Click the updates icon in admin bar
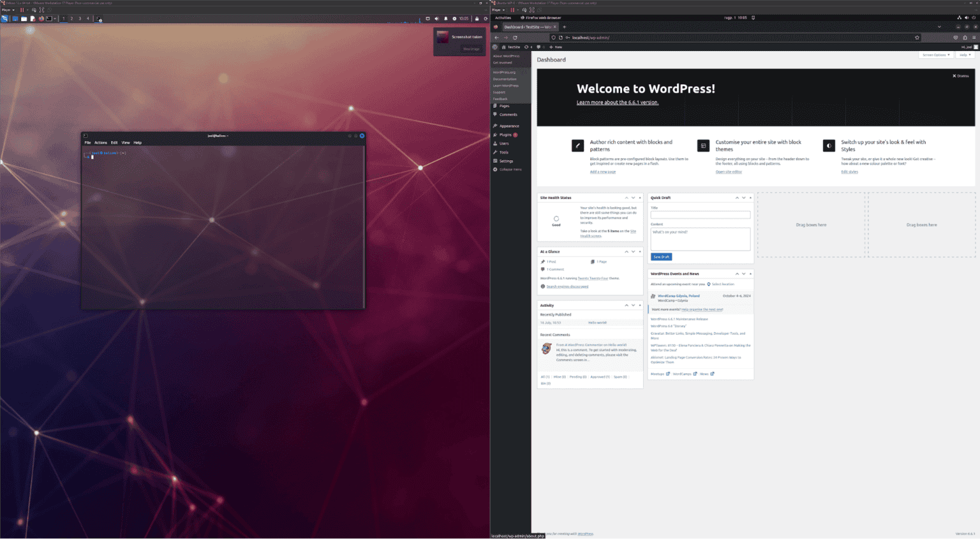Image resolution: width=980 pixels, height=539 pixels. (527, 47)
